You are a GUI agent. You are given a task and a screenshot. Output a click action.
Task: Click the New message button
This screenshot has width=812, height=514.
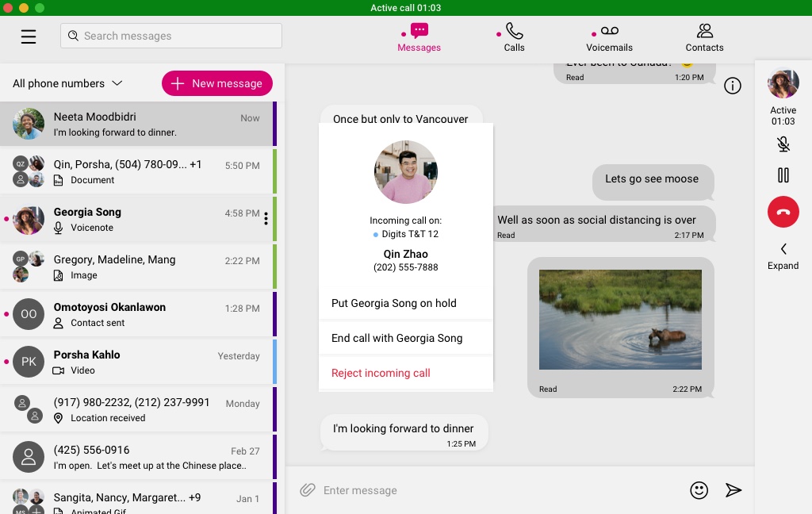click(x=217, y=83)
